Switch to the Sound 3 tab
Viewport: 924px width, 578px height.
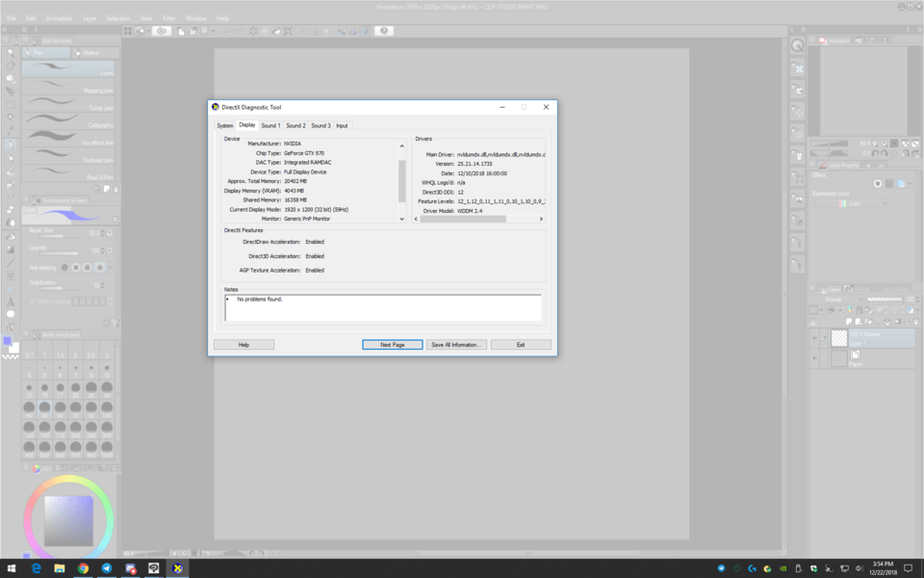pos(321,125)
